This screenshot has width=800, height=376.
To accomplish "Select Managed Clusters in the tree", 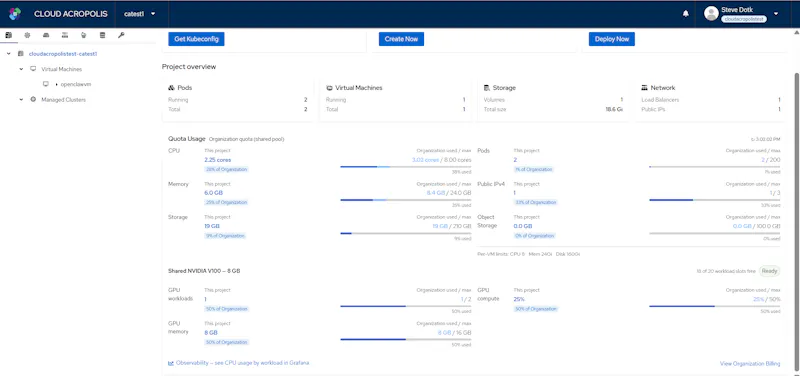I will [63, 99].
